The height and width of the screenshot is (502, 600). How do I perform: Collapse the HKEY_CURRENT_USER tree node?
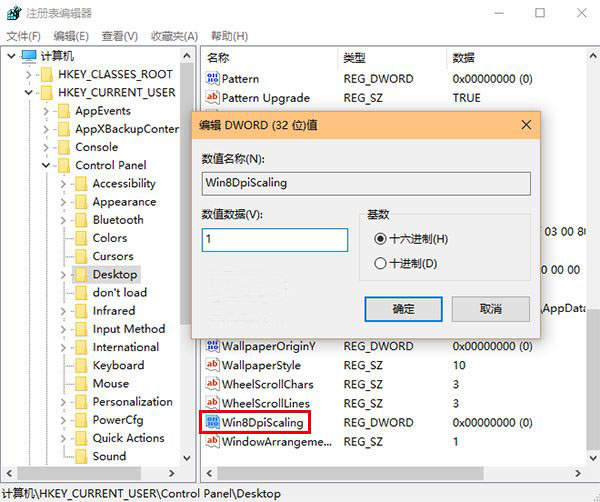point(28,93)
